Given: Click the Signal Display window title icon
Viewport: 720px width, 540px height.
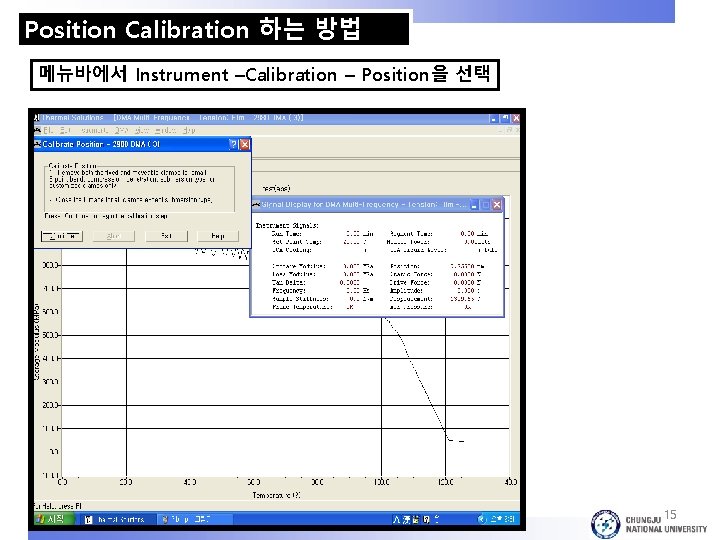Looking at the screenshot, I should click(257, 205).
